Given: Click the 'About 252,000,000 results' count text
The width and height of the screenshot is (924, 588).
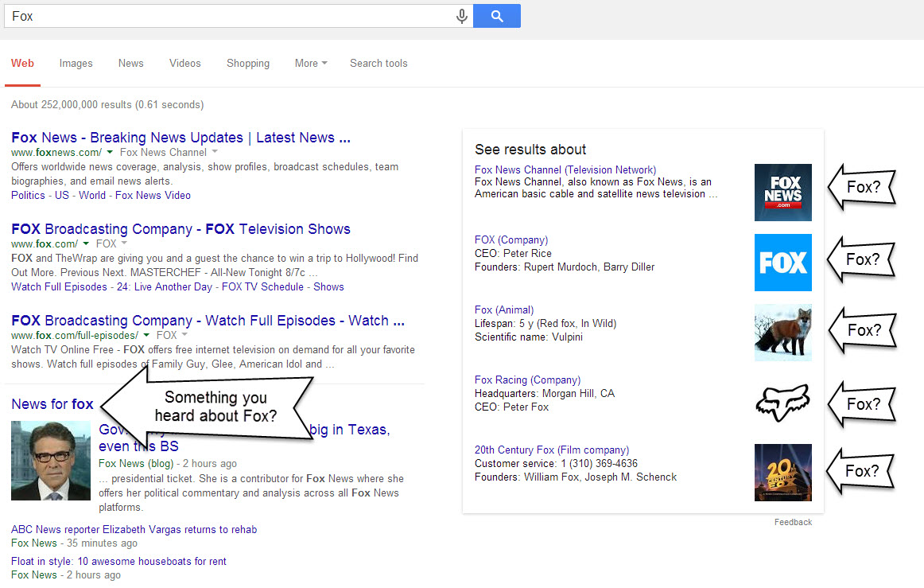Looking at the screenshot, I should [x=107, y=104].
